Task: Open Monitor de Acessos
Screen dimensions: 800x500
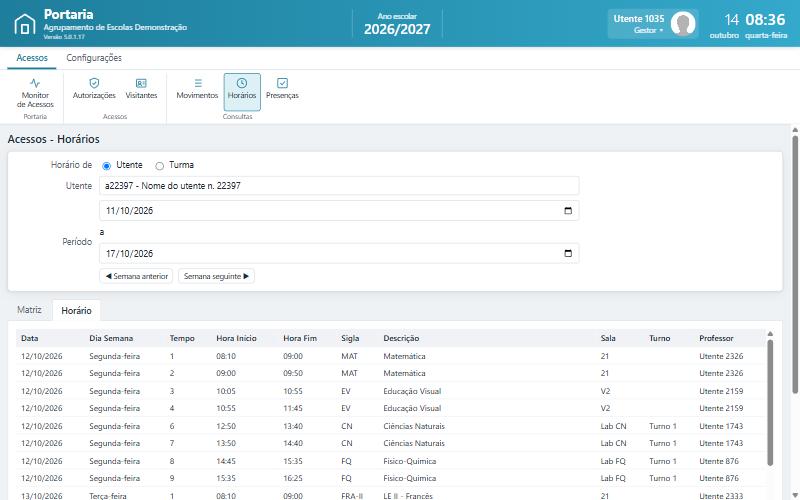Action: pyautogui.click(x=35, y=93)
